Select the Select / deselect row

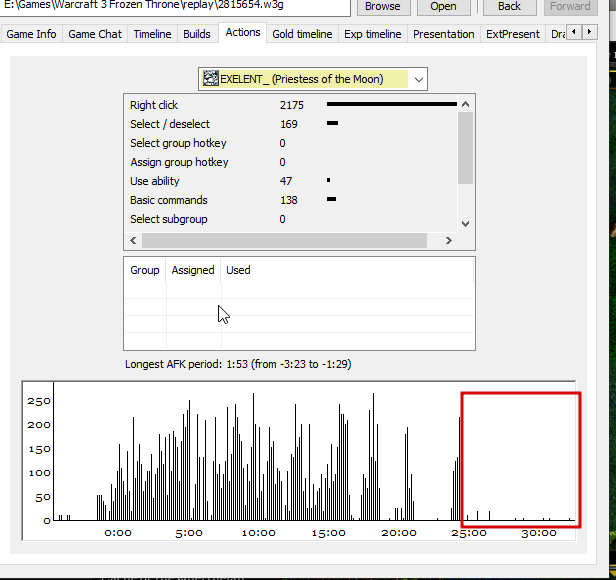click(x=291, y=124)
